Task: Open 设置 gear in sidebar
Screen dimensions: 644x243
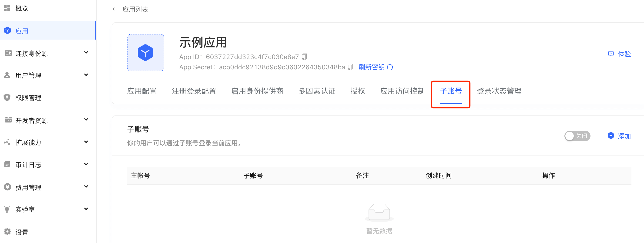Action: point(22,232)
